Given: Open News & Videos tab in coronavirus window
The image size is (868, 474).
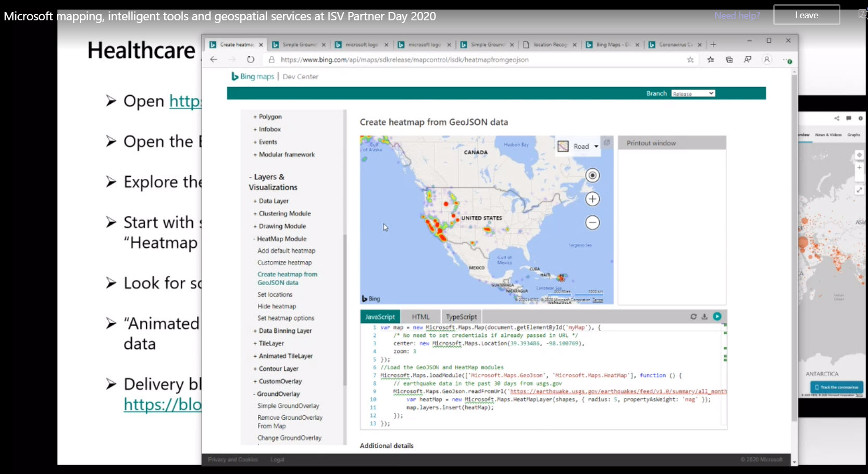Looking at the screenshot, I should click(828, 135).
